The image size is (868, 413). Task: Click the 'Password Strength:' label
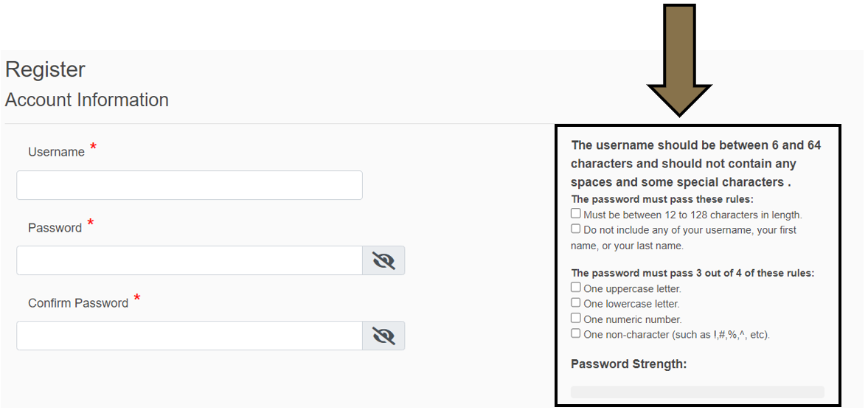click(628, 364)
